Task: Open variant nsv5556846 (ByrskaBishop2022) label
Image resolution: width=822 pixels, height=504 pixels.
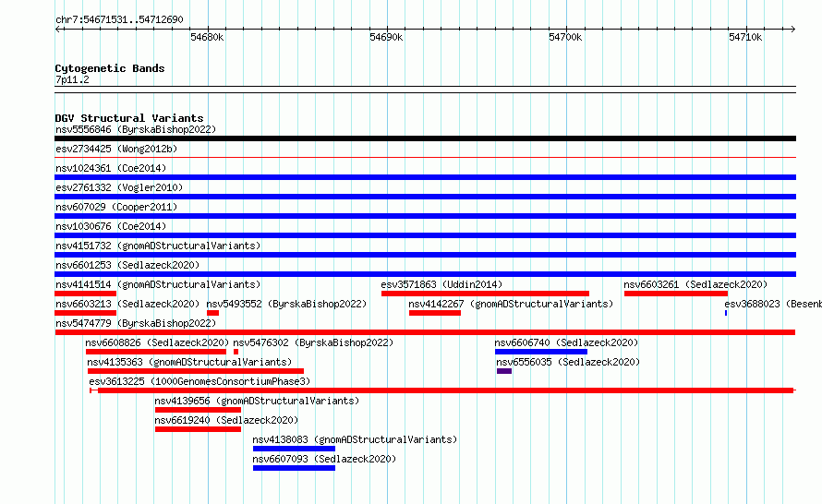Action: click(136, 129)
